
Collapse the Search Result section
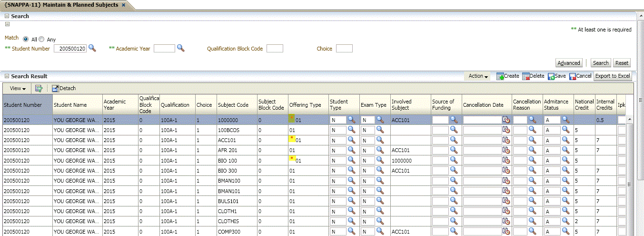pos(7,76)
